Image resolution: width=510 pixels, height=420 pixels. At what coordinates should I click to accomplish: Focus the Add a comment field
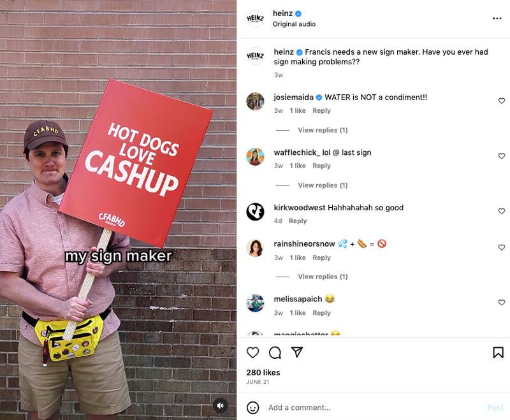pos(374,408)
